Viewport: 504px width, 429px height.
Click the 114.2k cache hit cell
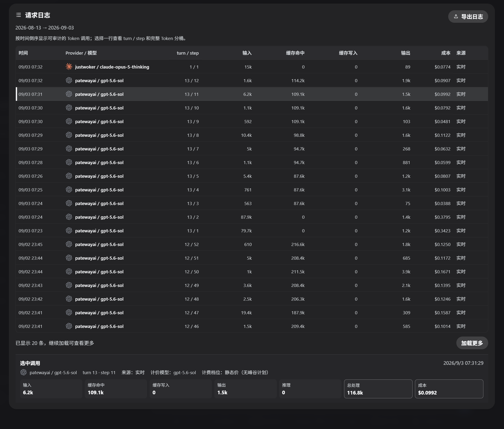point(298,80)
